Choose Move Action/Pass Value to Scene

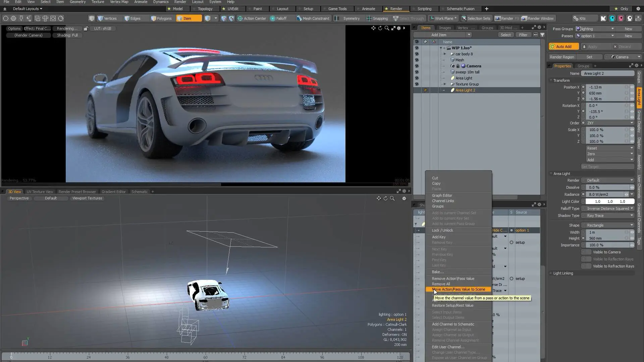pos(458,289)
